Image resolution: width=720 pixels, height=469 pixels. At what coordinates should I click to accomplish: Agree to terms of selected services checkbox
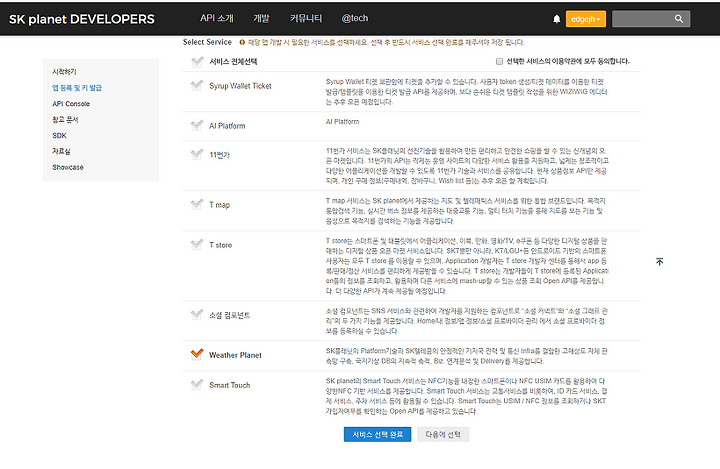click(499, 61)
